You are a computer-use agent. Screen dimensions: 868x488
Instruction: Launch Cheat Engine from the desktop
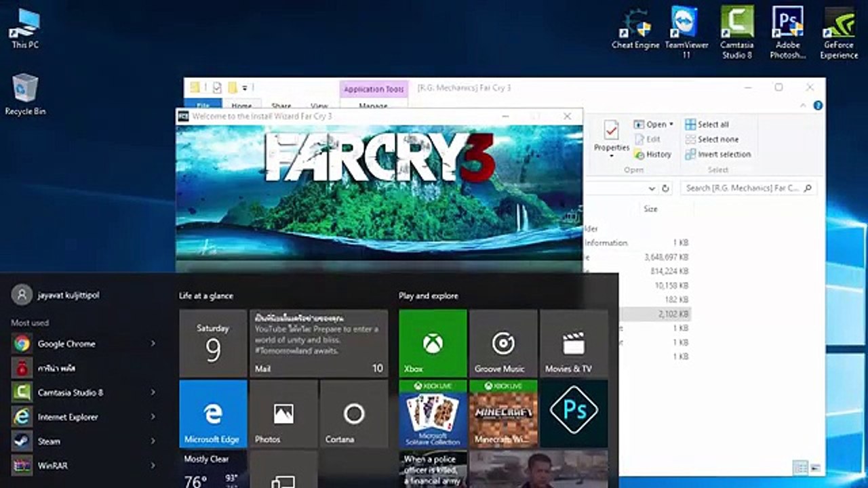(x=635, y=28)
